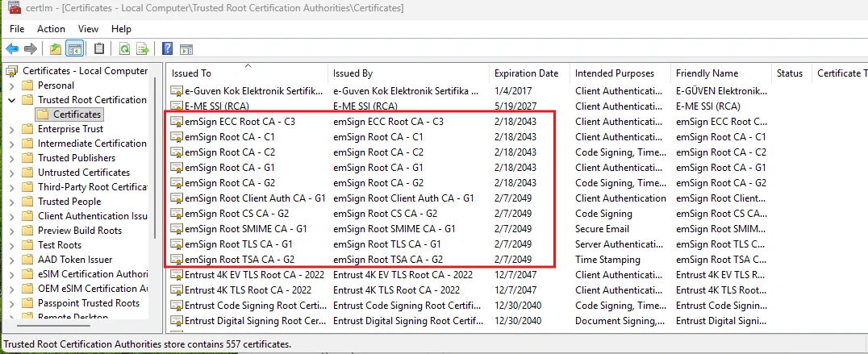868x354 pixels.
Task: Sort by the Issued To column header
Action: (x=248, y=73)
